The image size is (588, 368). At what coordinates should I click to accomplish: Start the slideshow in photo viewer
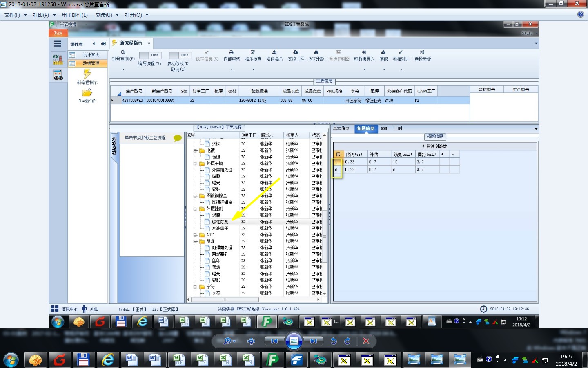[294, 341]
